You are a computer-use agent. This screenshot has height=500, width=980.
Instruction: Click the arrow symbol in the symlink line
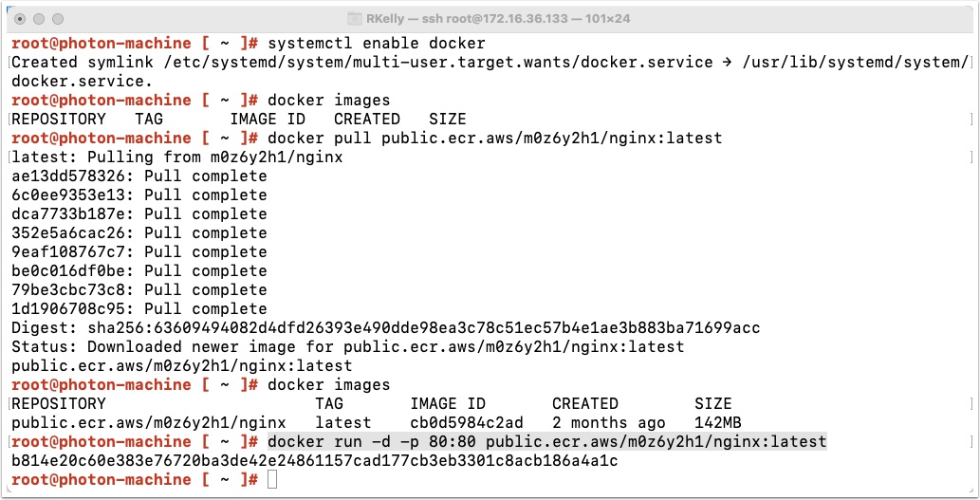click(x=727, y=63)
